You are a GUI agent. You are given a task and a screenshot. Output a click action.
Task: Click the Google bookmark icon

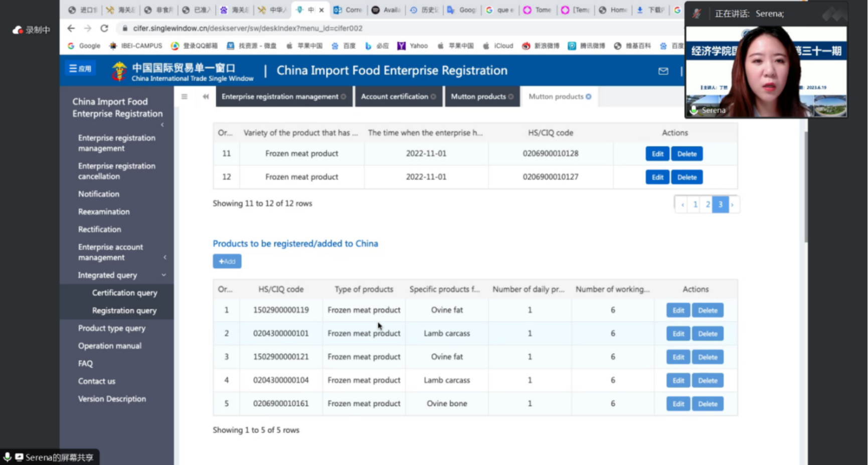coord(71,46)
